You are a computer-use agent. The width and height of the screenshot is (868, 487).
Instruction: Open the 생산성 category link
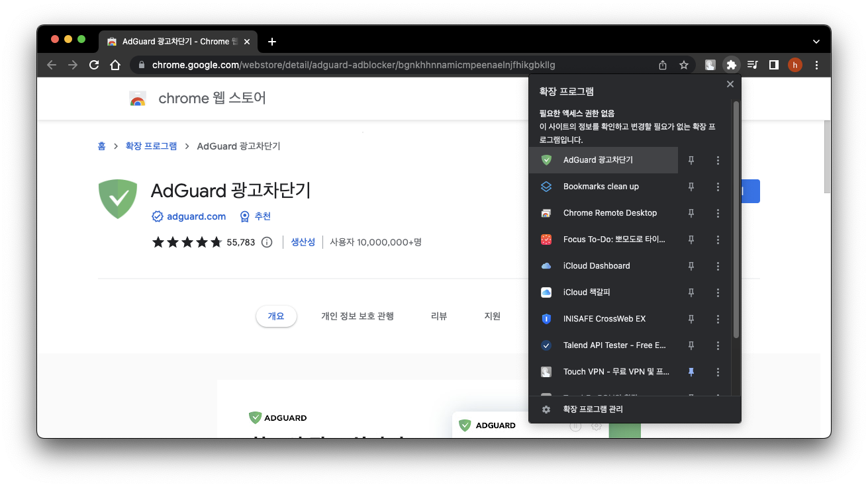(303, 242)
